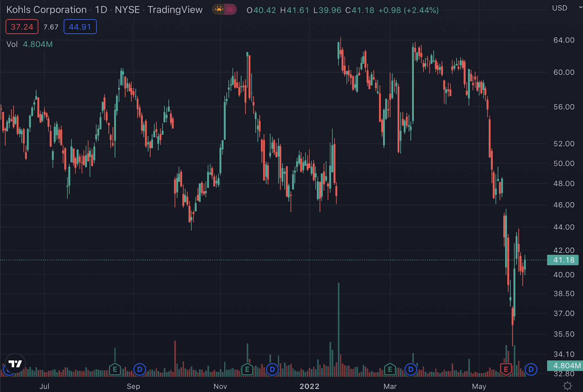Click the Jul label on time axis

tap(44, 386)
